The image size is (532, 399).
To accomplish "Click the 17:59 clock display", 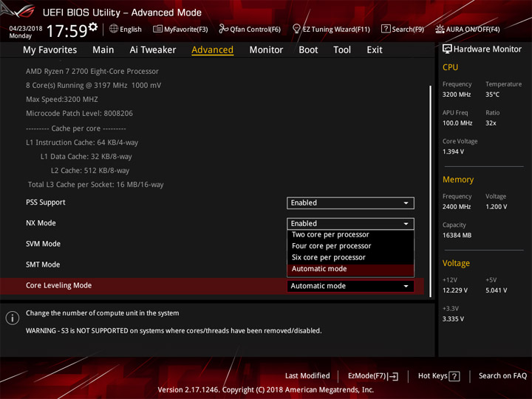I will coord(66,30).
